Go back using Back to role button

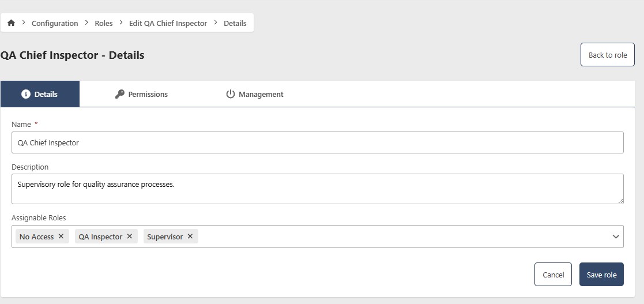607,55
